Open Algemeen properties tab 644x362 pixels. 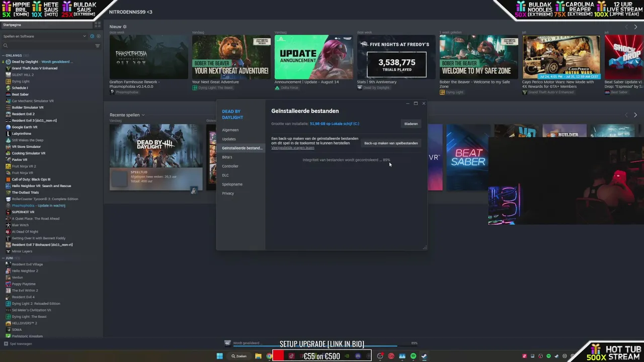230,130
